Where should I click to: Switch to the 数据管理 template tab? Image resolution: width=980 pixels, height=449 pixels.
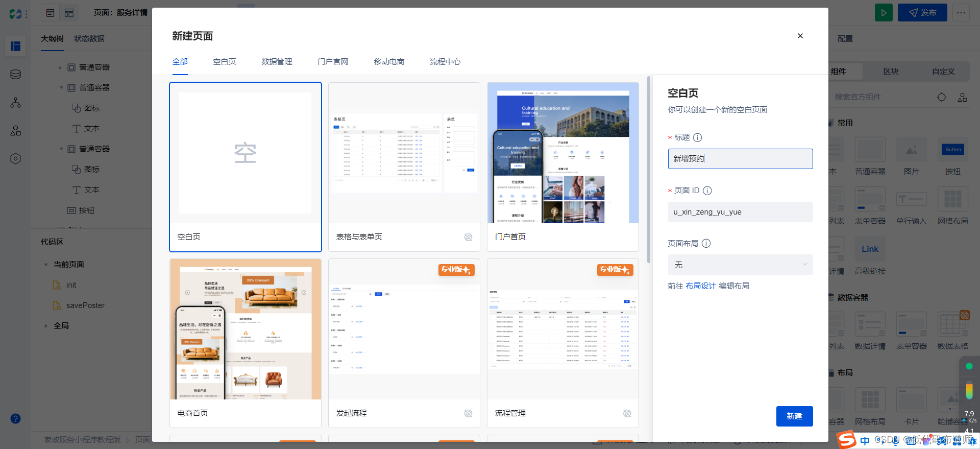[277, 62]
